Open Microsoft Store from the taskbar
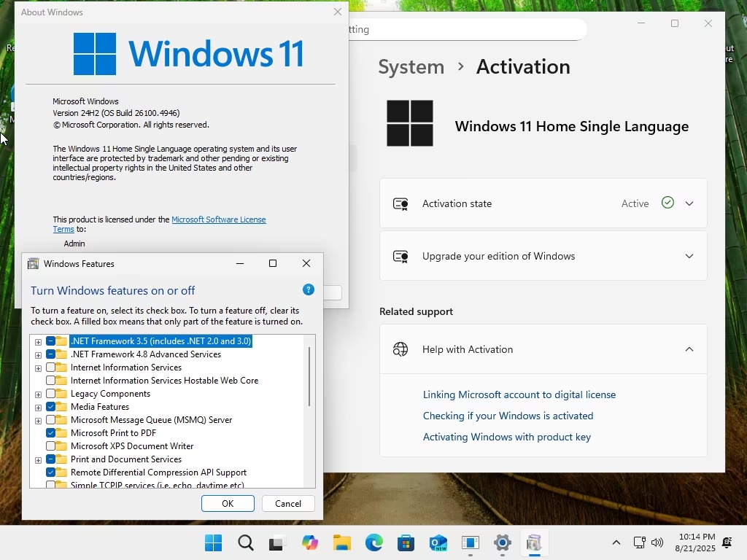747x560 pixels. [x=406, y=542]
